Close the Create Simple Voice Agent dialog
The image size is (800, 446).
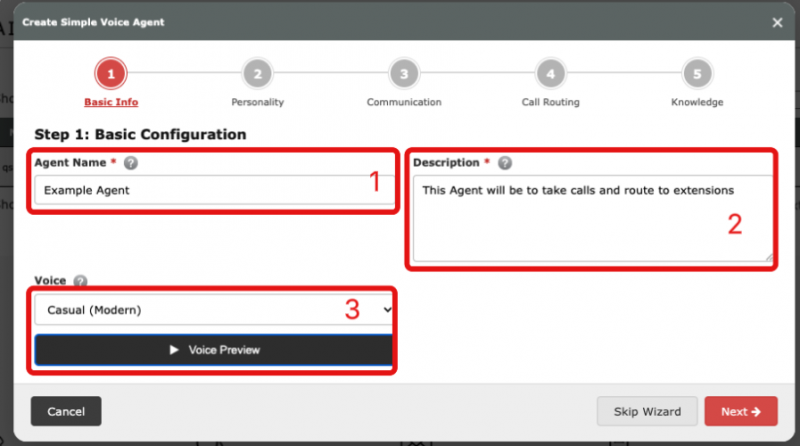click(x=777, y=22)
